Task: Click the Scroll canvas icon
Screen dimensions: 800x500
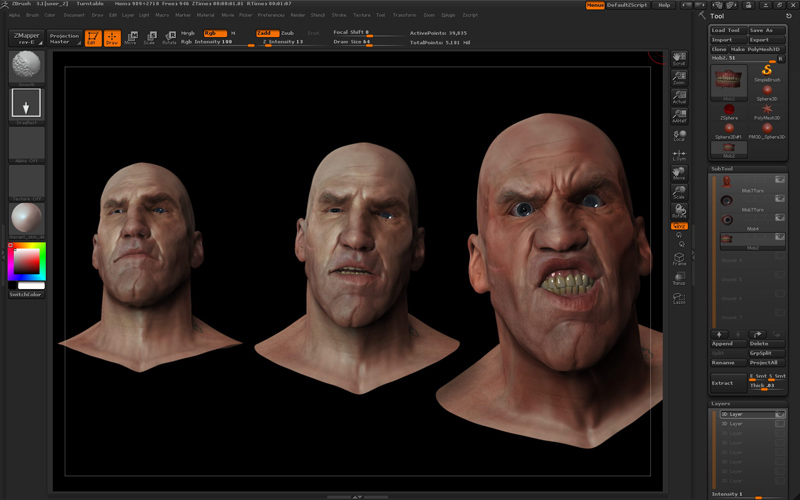Action: (x=679, y=59)
